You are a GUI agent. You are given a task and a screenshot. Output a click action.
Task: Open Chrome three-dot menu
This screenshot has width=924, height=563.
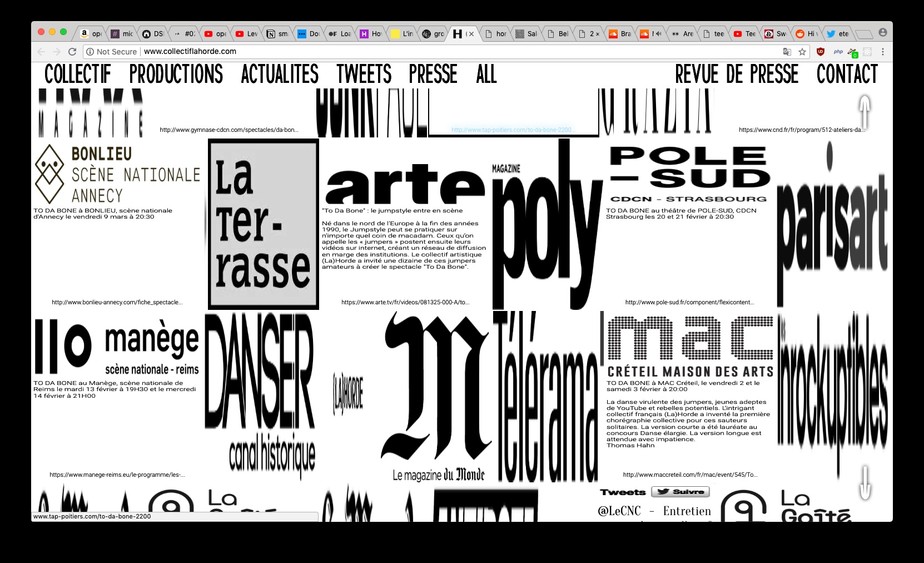(883, 52)
